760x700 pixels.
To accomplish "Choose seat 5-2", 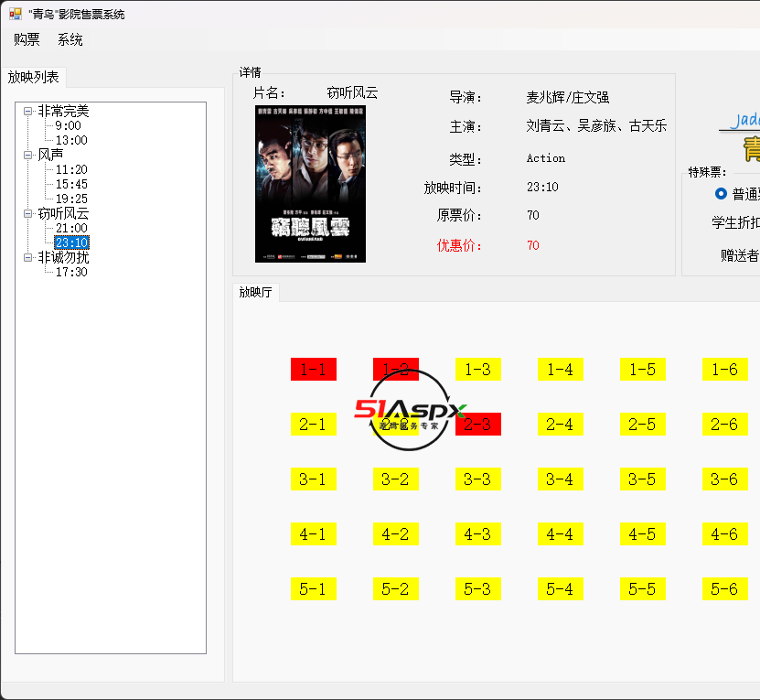I will pyautogui.click(x=395, y=588).
